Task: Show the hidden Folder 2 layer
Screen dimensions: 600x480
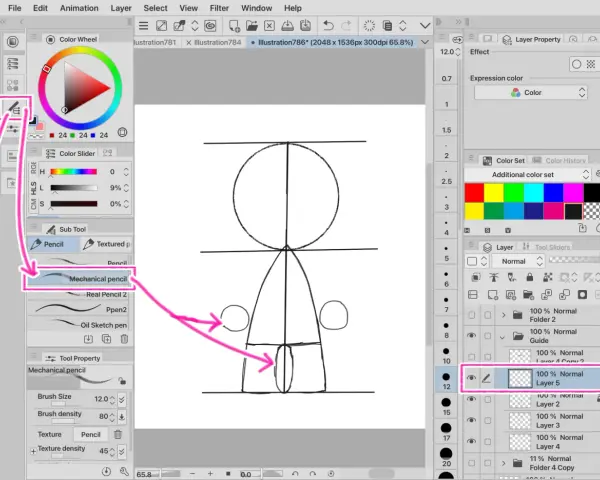Action: click(471, 315)
